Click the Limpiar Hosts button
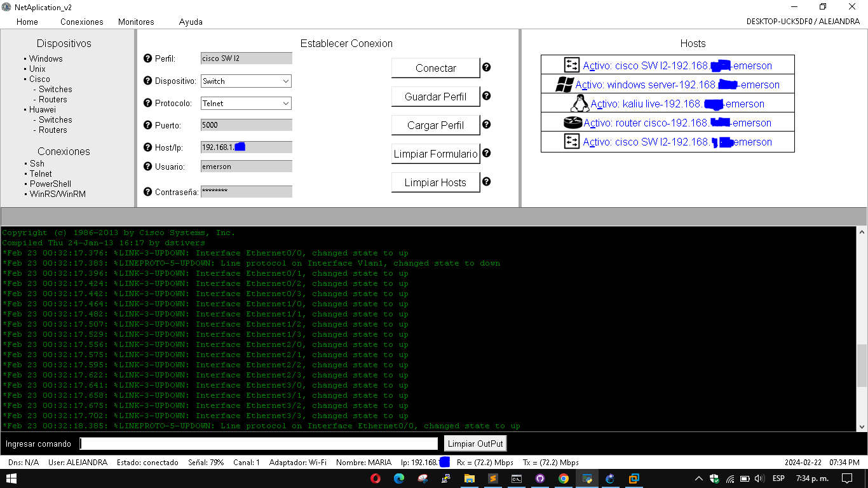 (x=436, y=182)
